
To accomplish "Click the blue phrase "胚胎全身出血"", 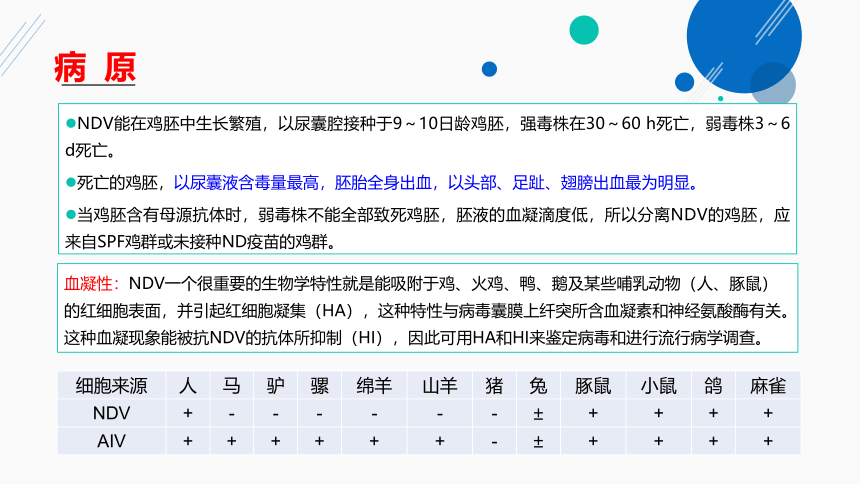I will 383,183.
